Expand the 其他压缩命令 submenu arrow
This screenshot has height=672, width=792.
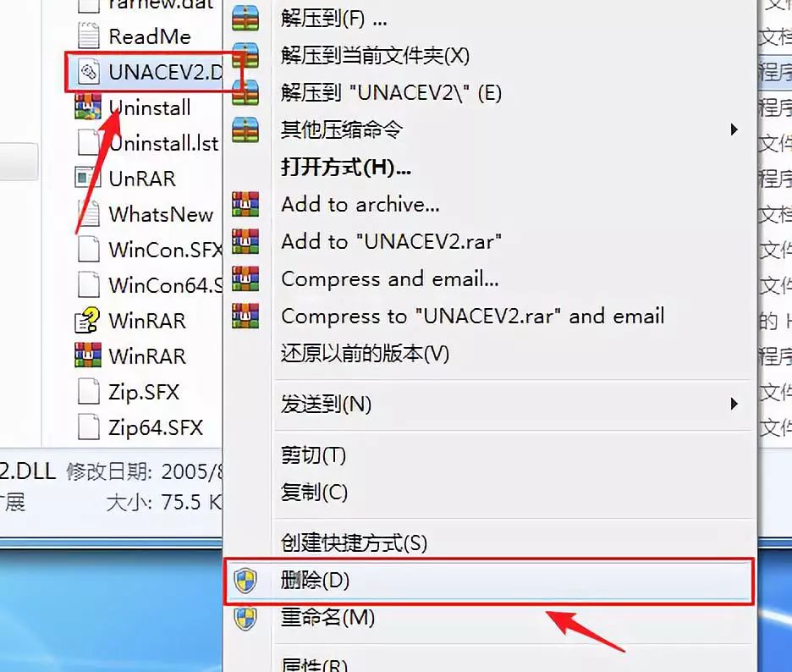coord(734,129)
